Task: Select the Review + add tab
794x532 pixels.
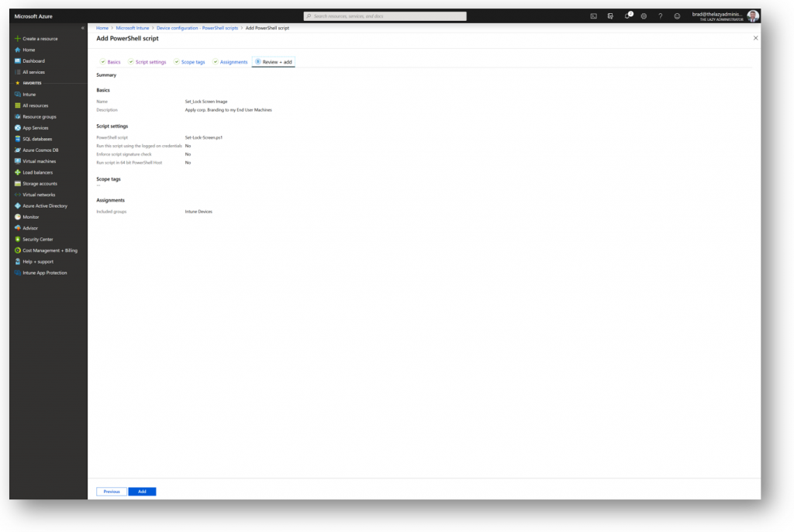Action: tap(274, 62)
